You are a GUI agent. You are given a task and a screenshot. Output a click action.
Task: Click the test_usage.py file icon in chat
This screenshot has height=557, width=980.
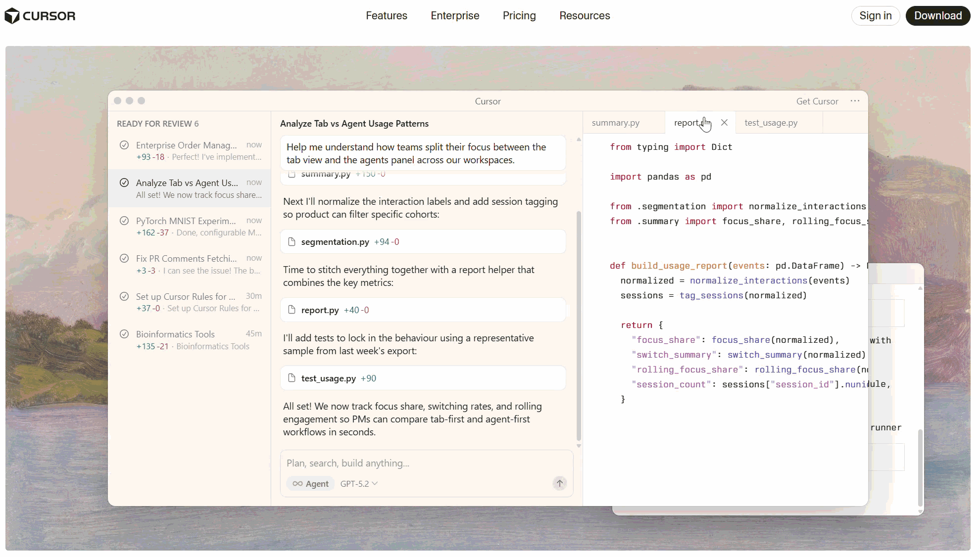pyautogui.click(x=292, y=378)
